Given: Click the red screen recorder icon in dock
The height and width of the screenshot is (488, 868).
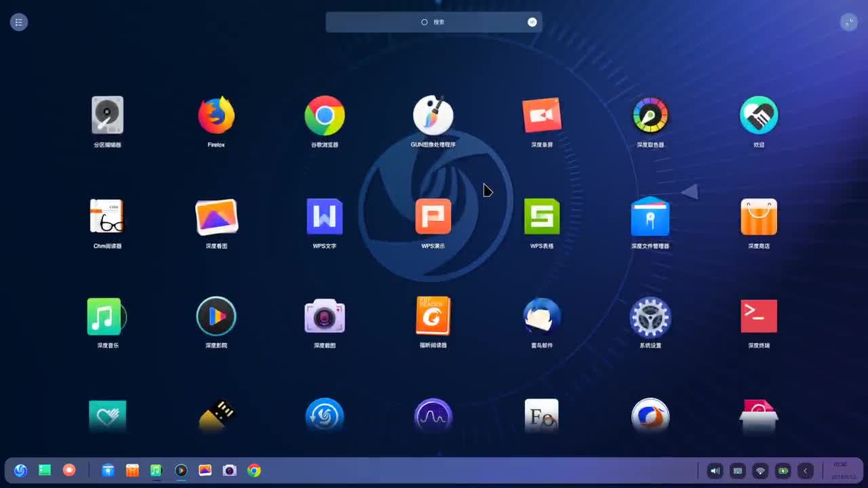Looking at the screenshot, I should (69, 470).
